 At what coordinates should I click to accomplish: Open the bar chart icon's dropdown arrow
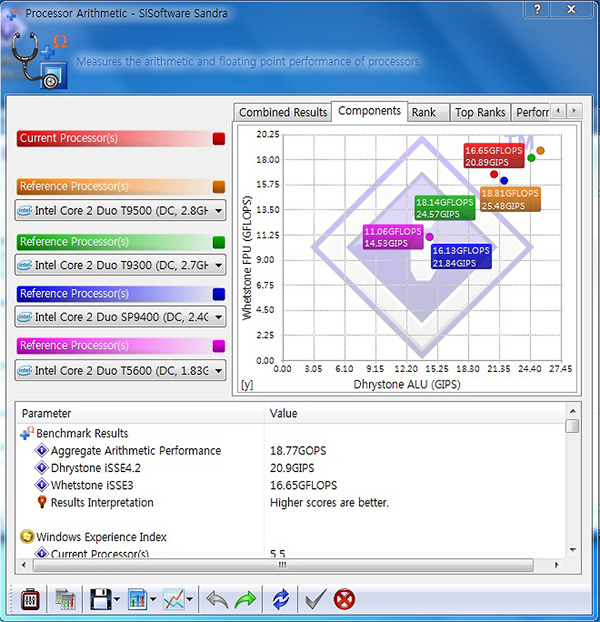tap(153, 599)
